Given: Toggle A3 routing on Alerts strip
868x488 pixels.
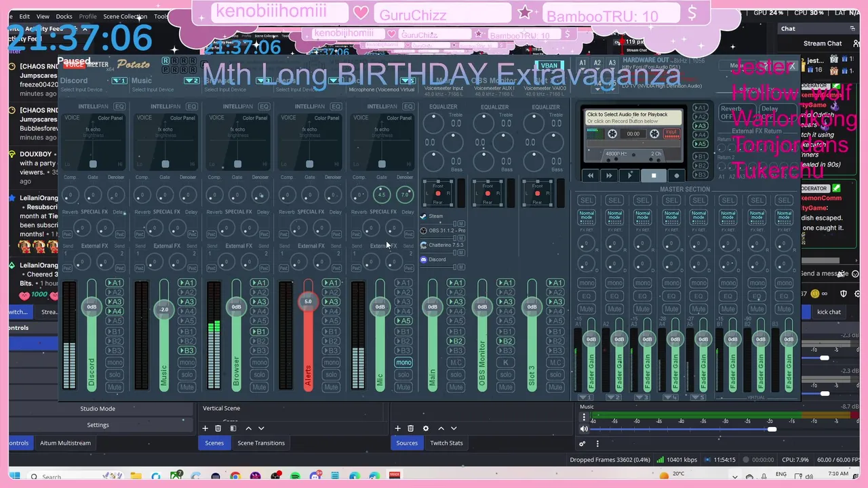Looking at the screenshot, I should (x=331, y=302).
